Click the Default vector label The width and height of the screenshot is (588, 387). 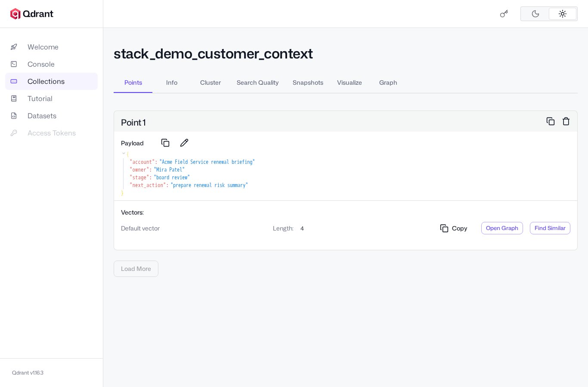click(140, 228)
